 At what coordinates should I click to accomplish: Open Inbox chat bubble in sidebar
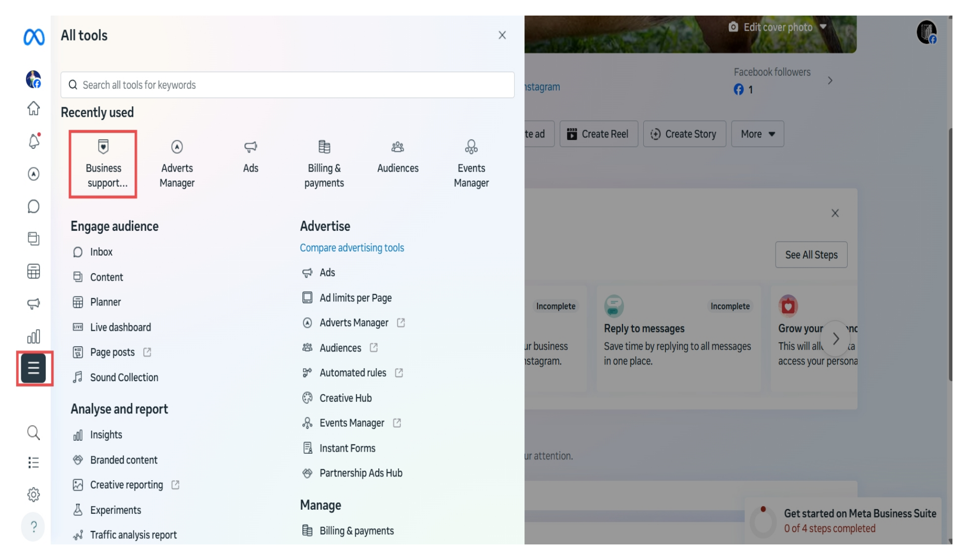click(33, 206)
